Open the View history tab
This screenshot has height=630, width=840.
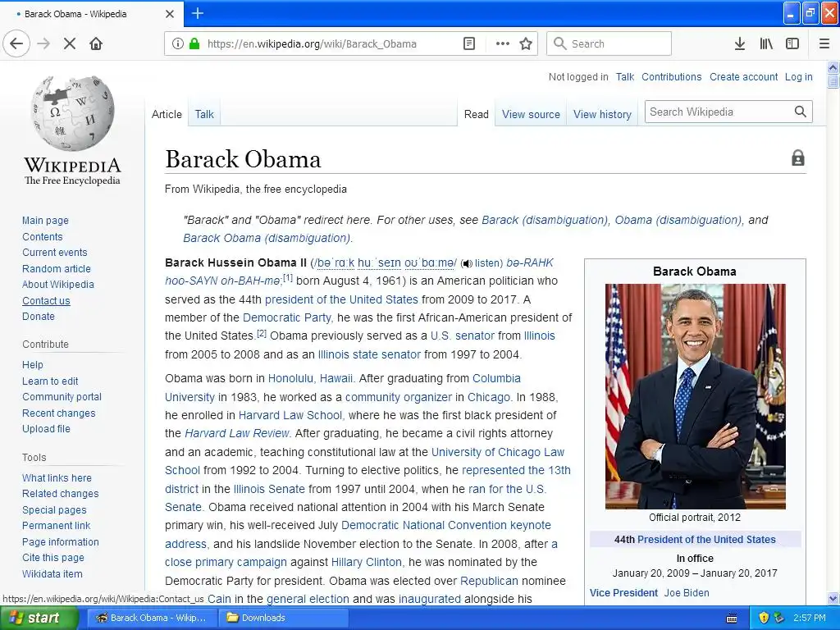602,114
